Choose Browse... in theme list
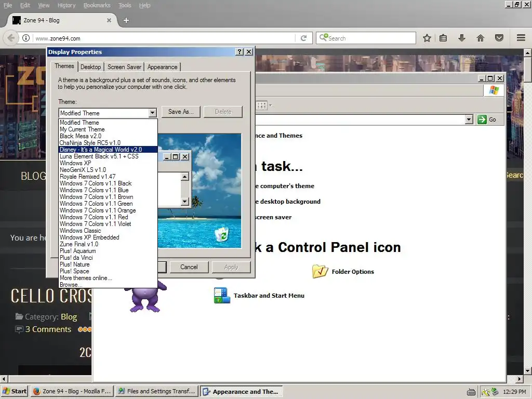532x399 pixels. [x=108, y=285]
